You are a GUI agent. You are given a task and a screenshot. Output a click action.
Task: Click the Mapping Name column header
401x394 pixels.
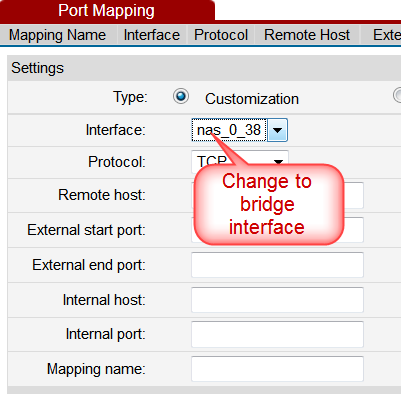point(57,35)
